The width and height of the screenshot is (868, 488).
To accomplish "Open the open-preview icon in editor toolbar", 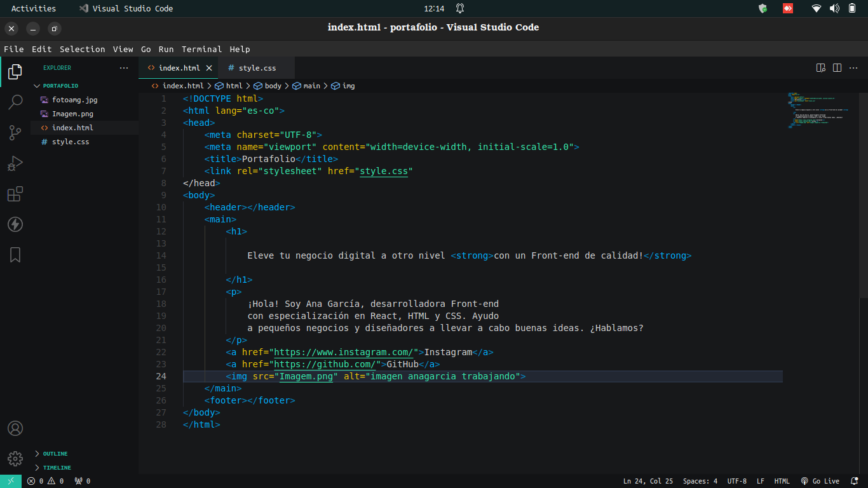I will pos(820,67).
